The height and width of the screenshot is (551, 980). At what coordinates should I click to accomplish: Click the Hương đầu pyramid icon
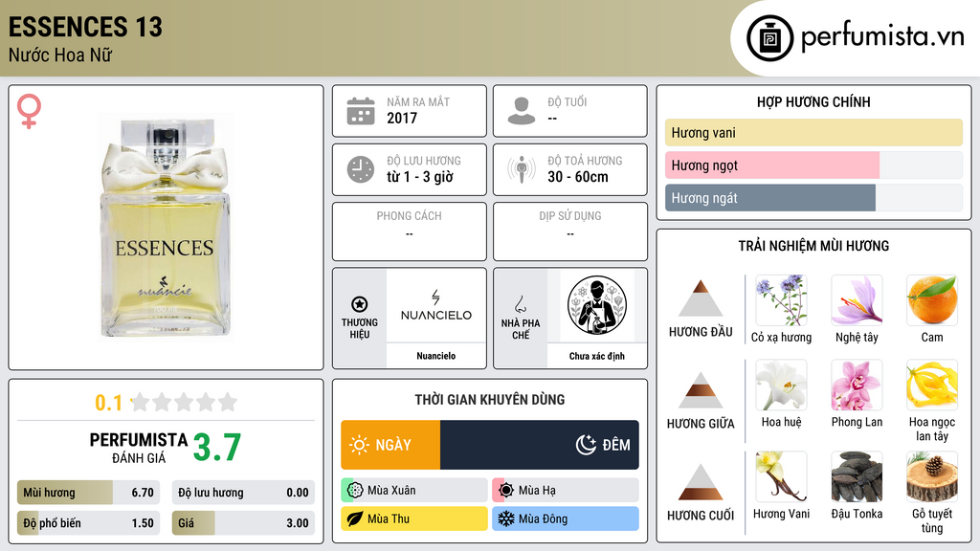701,298
